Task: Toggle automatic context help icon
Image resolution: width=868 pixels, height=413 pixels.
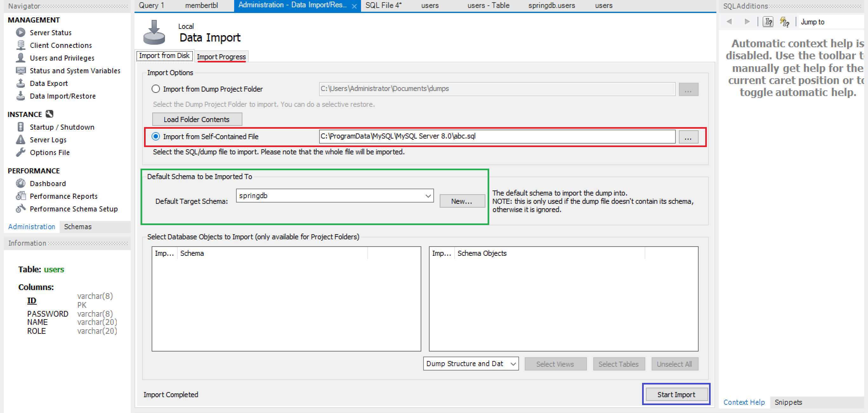Action: pyautogui.click(x=785, y=22)
